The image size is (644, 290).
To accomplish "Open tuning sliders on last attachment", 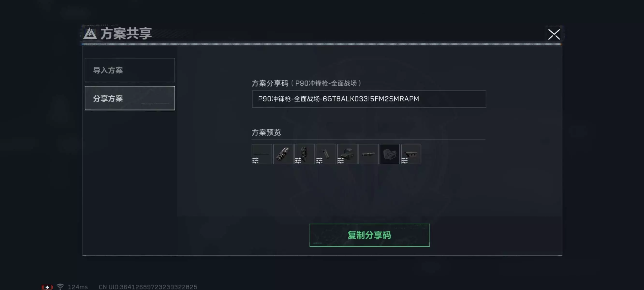I will [404, 160].
